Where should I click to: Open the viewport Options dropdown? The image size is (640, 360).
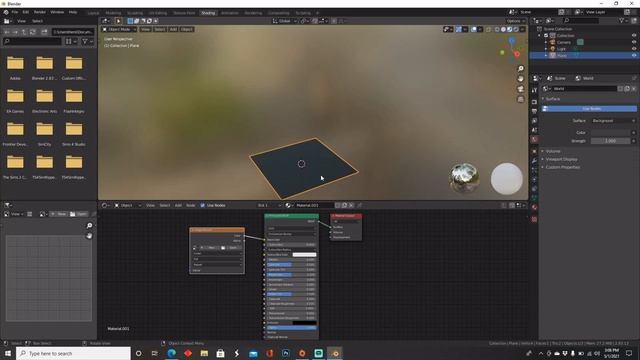516,21
